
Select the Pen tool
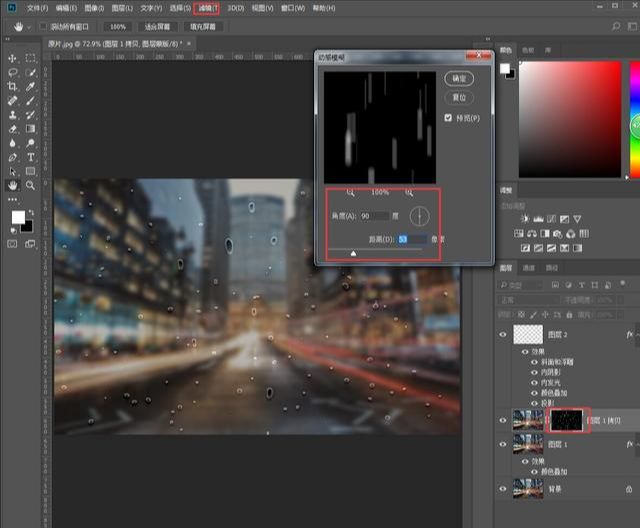(x=12, y=157)
